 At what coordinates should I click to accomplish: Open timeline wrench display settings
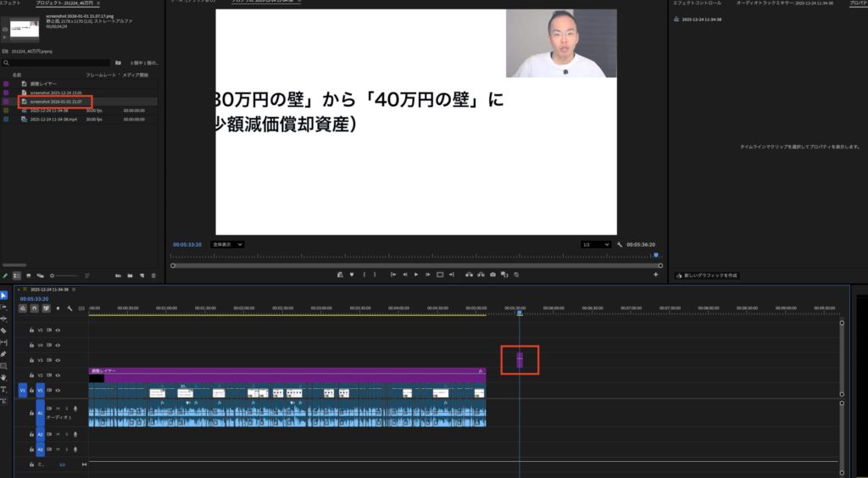pos(70,308)
